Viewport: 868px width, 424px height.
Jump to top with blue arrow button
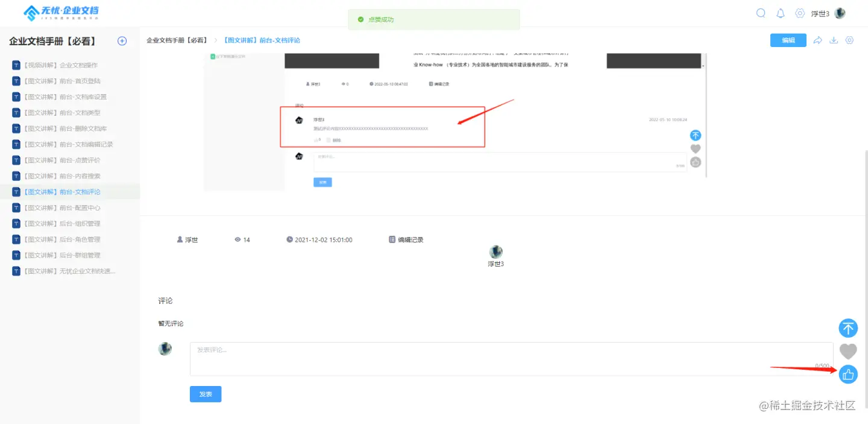pyautogui.click(x=848, y=328)
